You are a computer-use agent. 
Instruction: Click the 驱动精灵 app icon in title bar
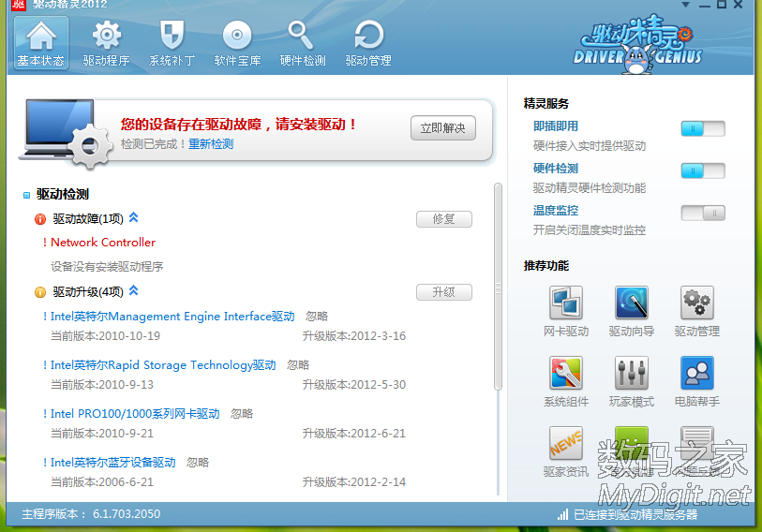coord(19,5)
